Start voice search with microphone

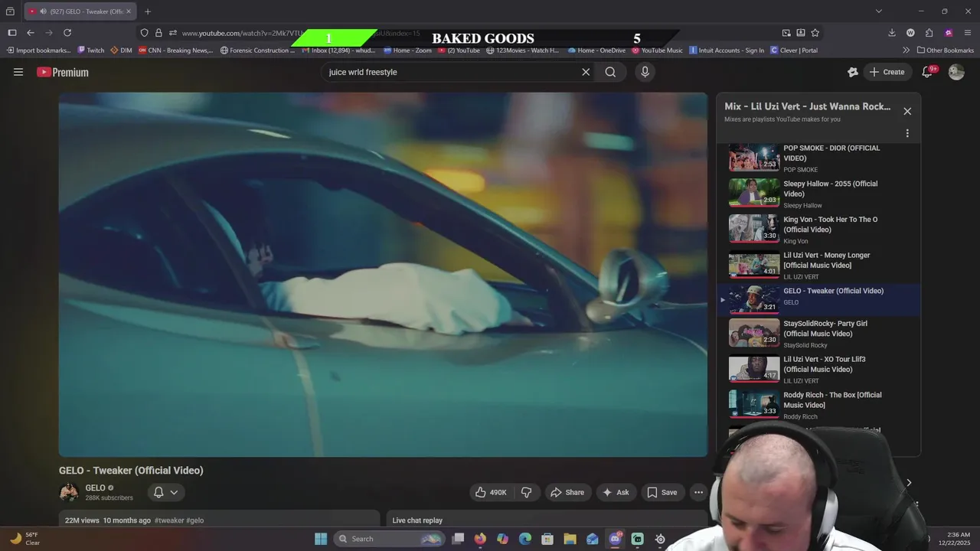(x=645, y=72)
